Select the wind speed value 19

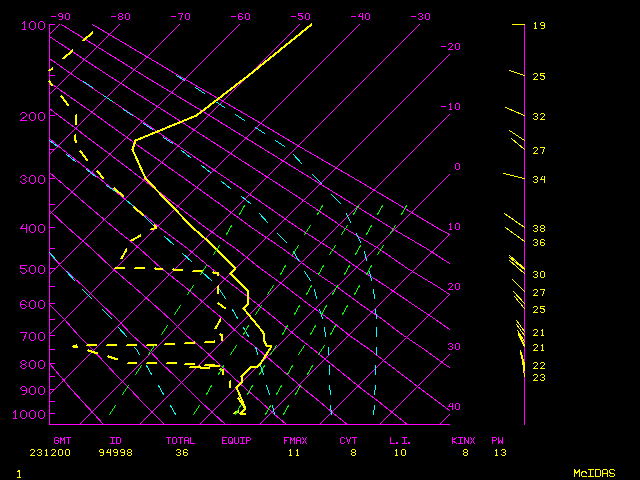click(x=538, y=26)
